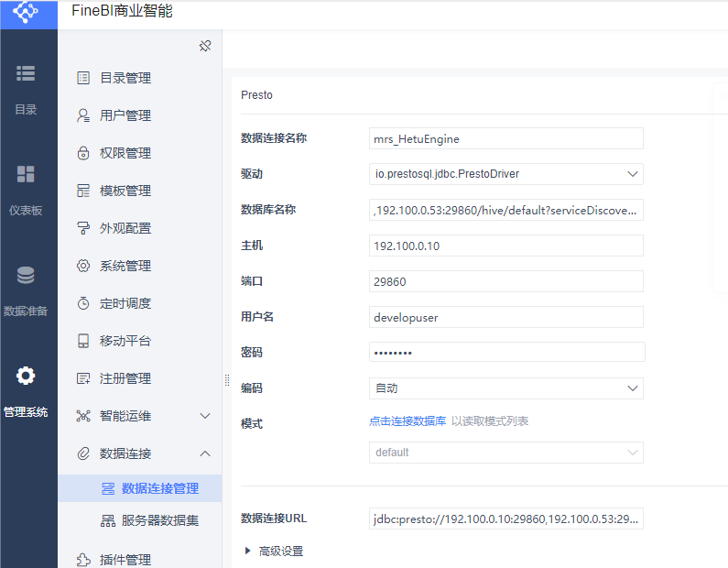Click the 目录管理 menu icon
Screen dimensions: 728x568
point(83,78)
